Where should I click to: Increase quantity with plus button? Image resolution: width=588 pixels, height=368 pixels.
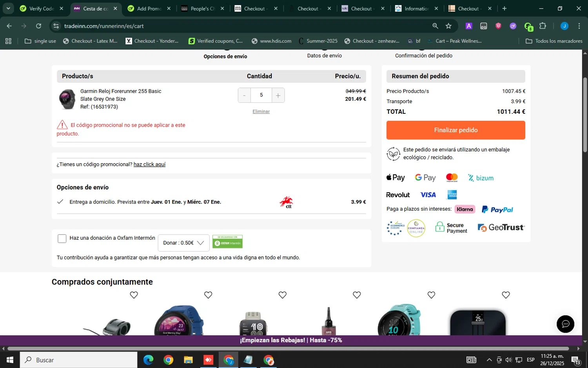pos(278,95)
